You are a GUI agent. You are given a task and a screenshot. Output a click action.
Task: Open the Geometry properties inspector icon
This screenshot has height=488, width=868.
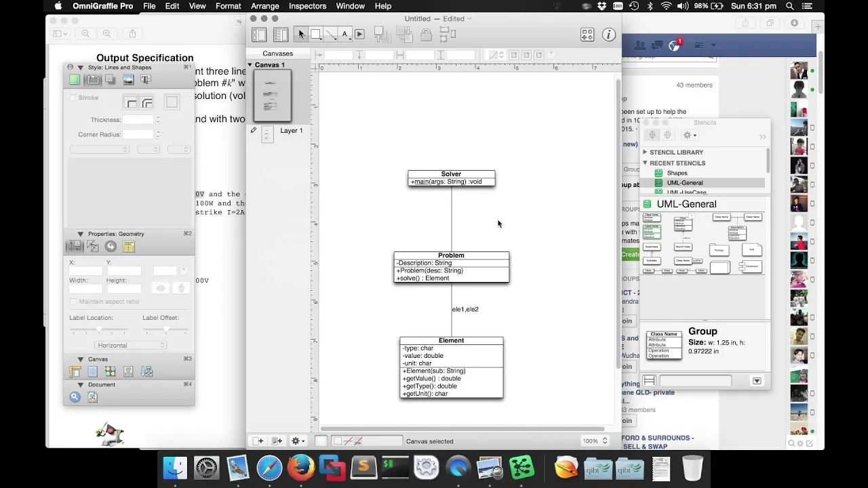75,247
